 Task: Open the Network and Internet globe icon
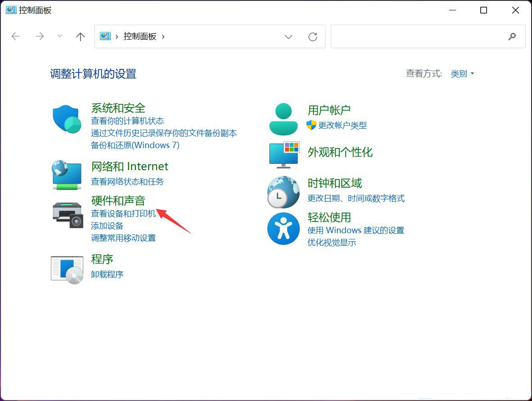[66, 175]
